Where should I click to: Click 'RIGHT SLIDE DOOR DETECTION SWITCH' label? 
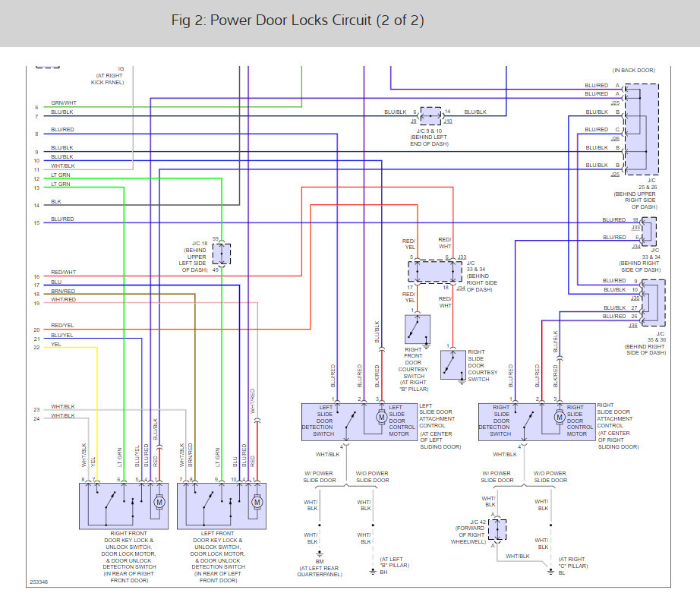pyautogui.click(x=496, y=421)
